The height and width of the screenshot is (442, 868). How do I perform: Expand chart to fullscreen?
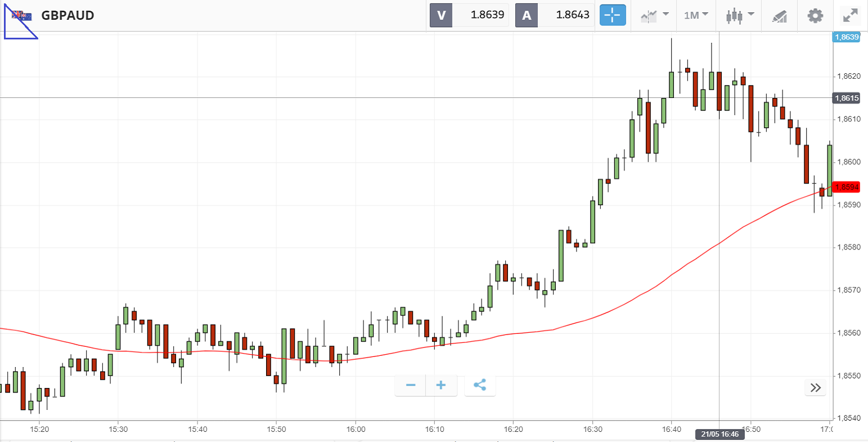coord(849,15)
